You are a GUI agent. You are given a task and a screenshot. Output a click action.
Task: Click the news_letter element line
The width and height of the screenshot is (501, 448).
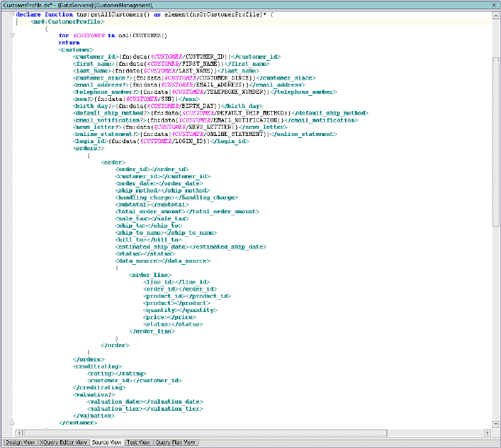(x=180, y=127)
